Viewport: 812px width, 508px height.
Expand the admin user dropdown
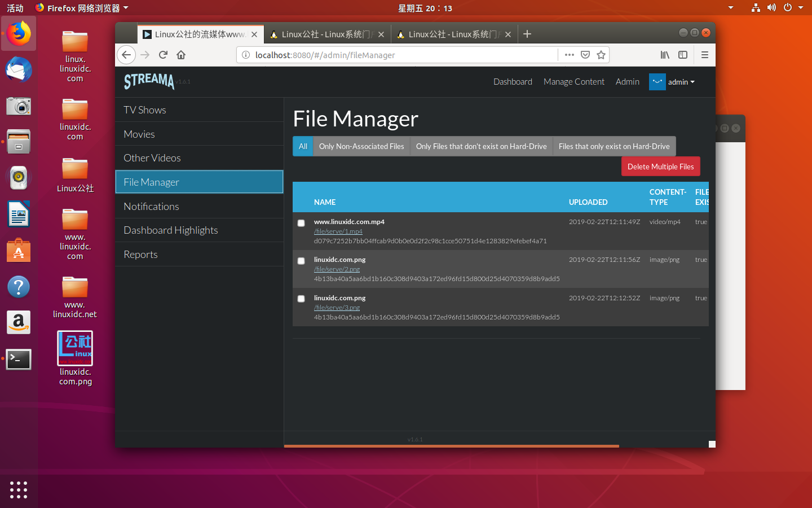coord(681,82)
